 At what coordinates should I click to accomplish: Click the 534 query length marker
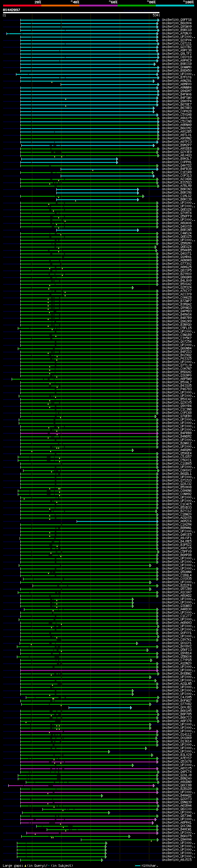point(155,15)
